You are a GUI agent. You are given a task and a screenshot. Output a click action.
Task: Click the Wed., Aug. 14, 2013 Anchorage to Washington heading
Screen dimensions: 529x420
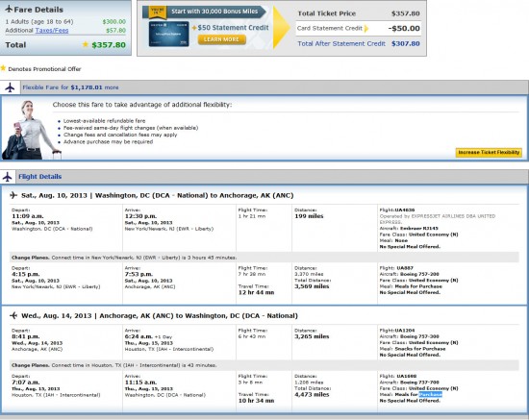pos(160,315)
